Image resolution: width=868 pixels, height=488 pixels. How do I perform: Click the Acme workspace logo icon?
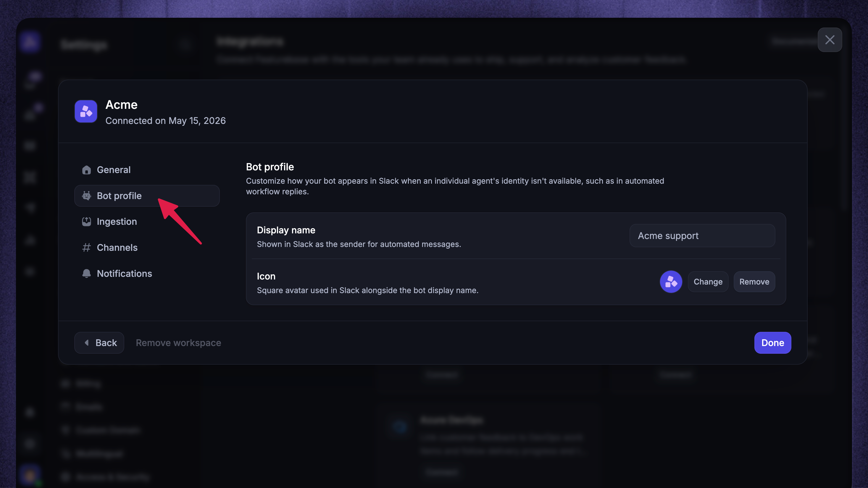tap(86, 112)
